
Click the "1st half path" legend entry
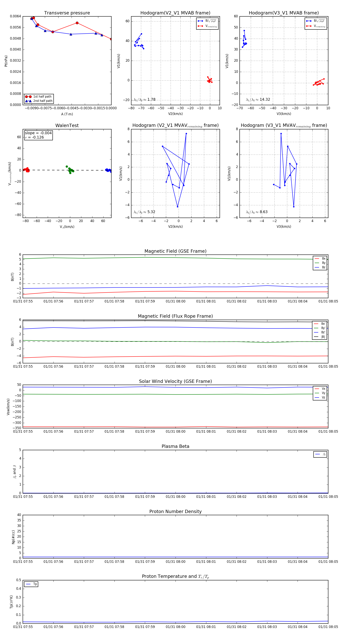pyautogui.click(x=39, y=96)
